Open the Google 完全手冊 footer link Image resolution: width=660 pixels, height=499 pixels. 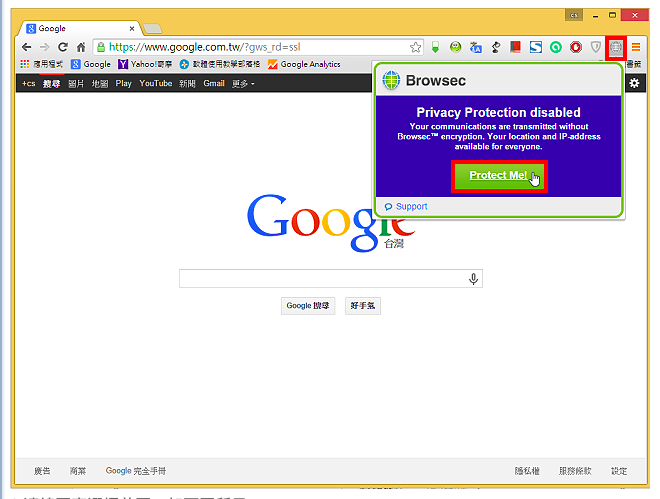coord(136,471)
